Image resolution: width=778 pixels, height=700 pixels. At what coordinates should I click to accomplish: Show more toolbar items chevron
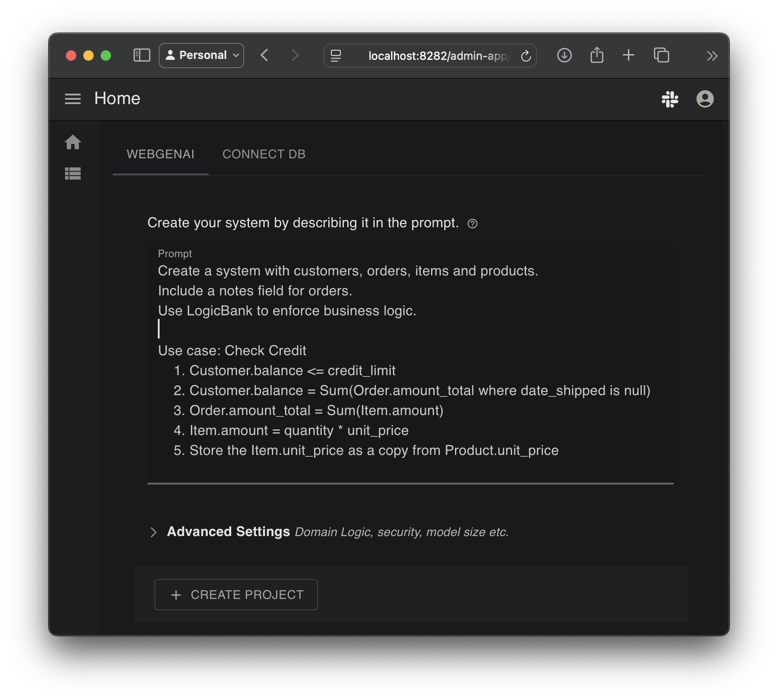pos(712,56)
